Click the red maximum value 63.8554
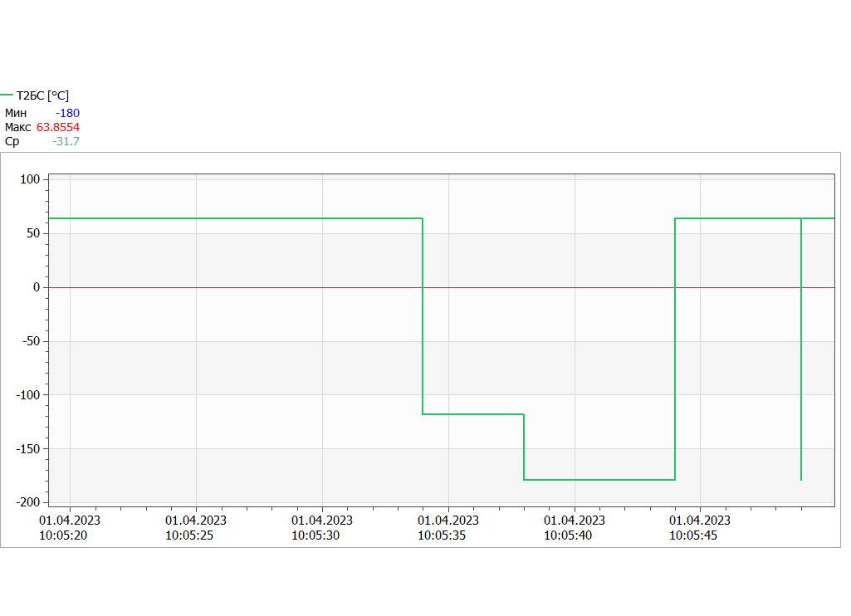 [58, 127]
